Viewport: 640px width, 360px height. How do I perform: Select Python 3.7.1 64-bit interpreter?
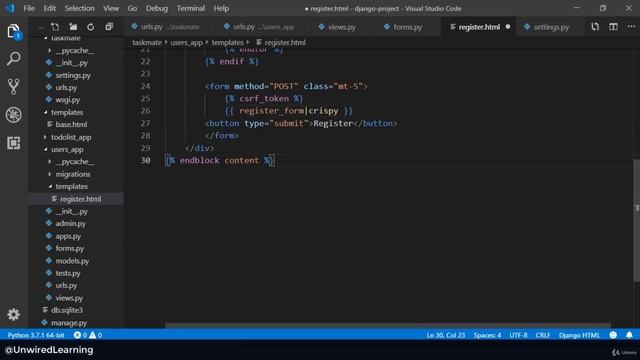pos(36,335)
